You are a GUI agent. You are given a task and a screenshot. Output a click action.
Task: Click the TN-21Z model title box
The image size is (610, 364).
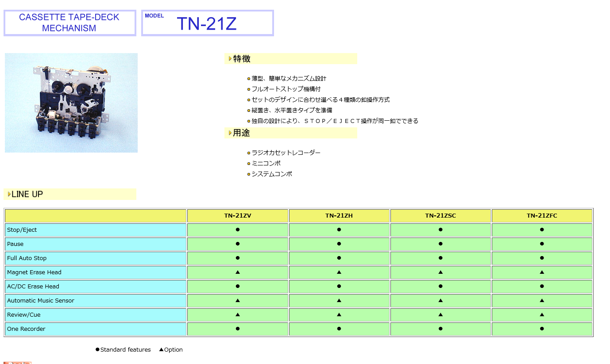point(208,23)
